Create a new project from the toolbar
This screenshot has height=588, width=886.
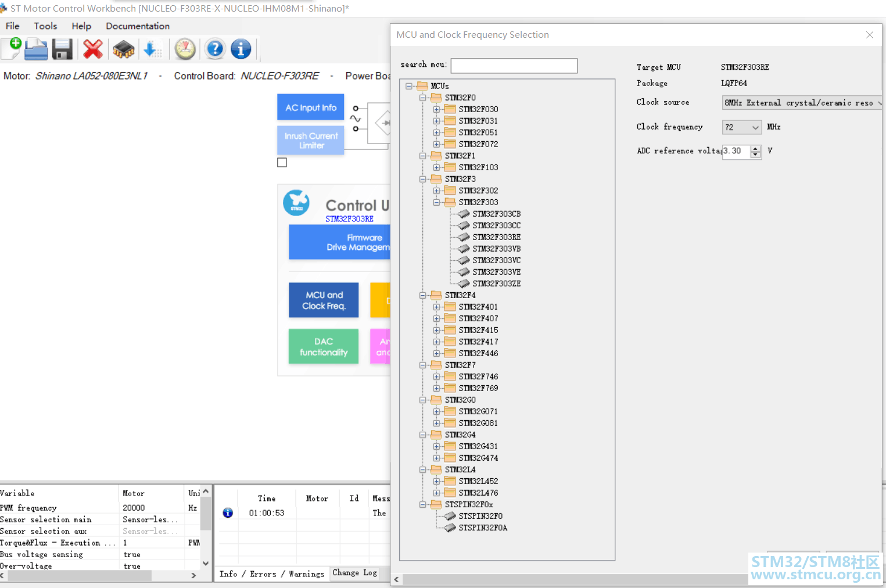click(12, 49)
